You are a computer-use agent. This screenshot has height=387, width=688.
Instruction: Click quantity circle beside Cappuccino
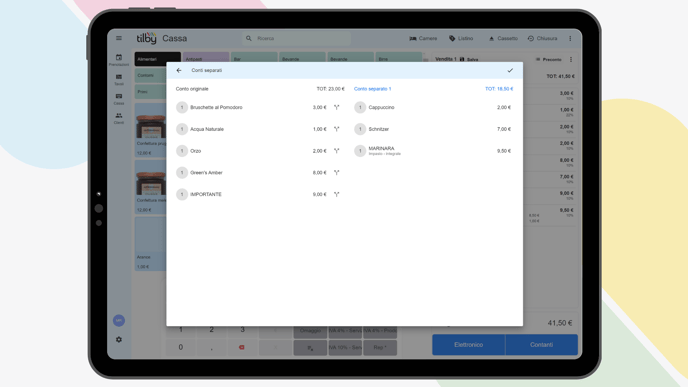pos(360,108)
